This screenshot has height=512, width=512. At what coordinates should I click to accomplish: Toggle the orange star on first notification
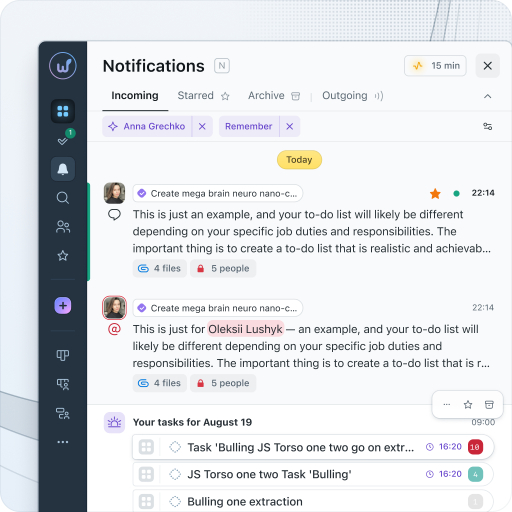435,193
